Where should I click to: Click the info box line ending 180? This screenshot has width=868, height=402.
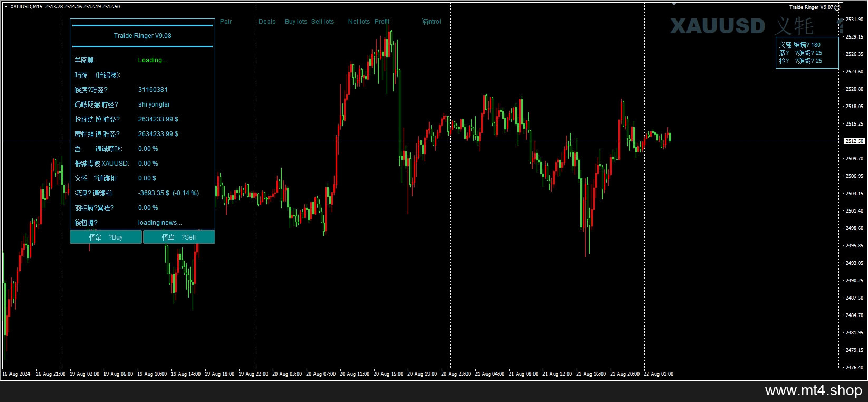(x=800, y=45)
